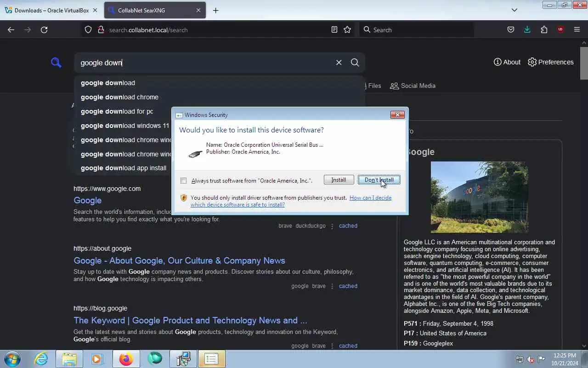Go back to the previous page

tap(11, 29)
